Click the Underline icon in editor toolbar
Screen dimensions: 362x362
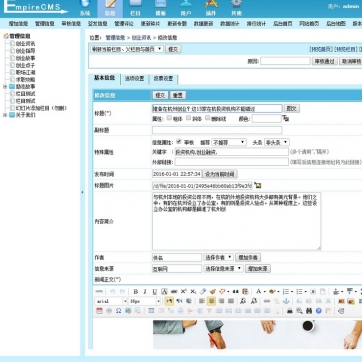pos(154,291)
